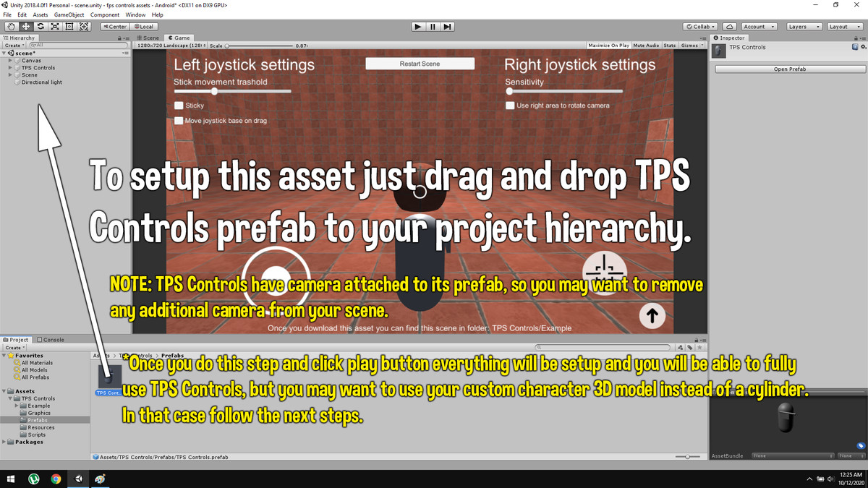
Task: Open Project panel Create button
Action: [x=13, y=348]
